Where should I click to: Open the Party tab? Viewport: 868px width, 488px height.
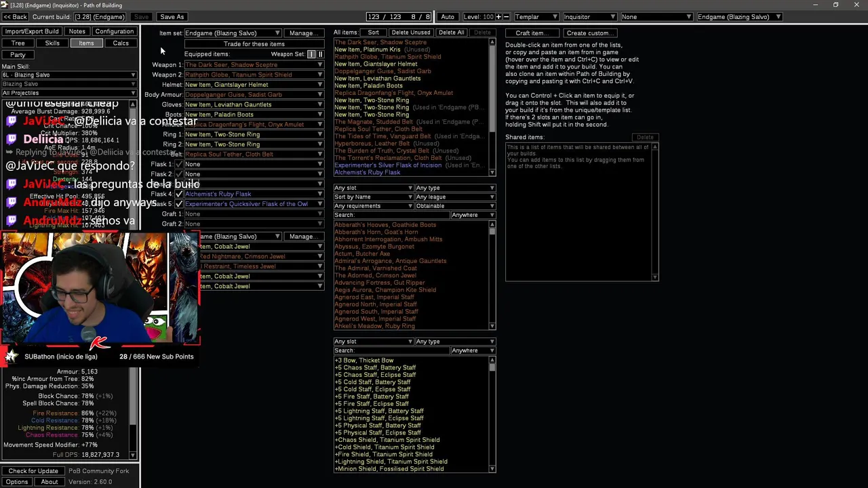[18, 55]
